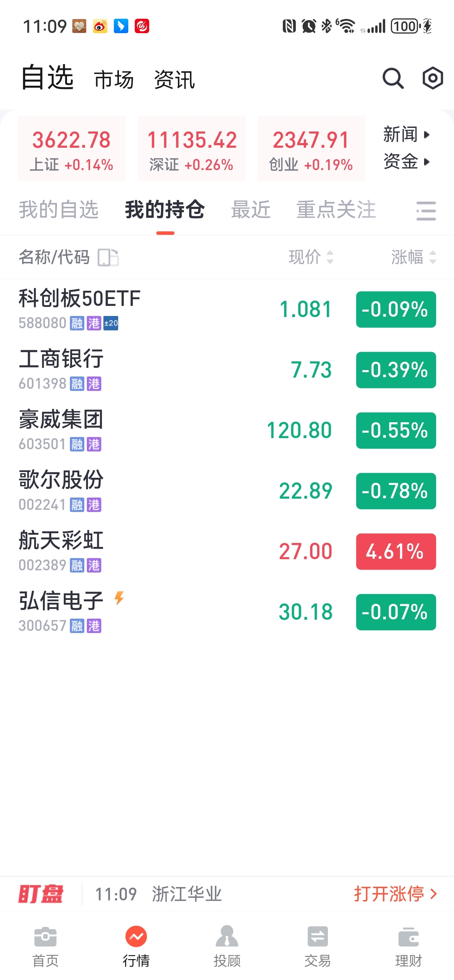Toggle name/code display layout icon

click(108, 258)
